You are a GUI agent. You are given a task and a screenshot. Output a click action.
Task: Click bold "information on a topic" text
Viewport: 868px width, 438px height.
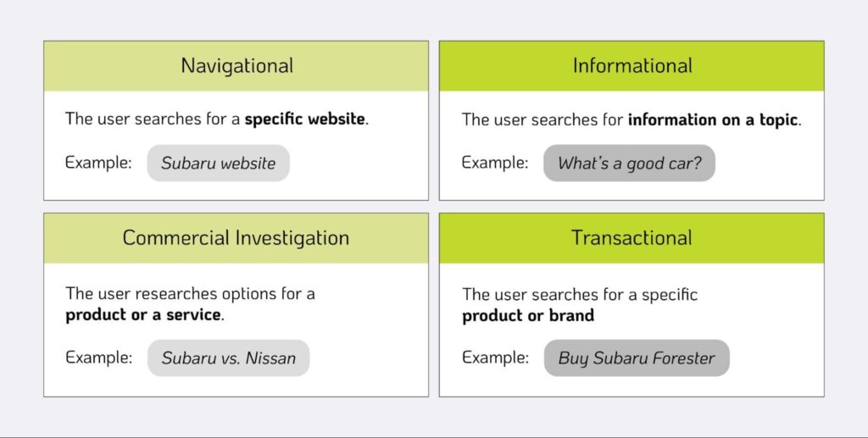712,119
